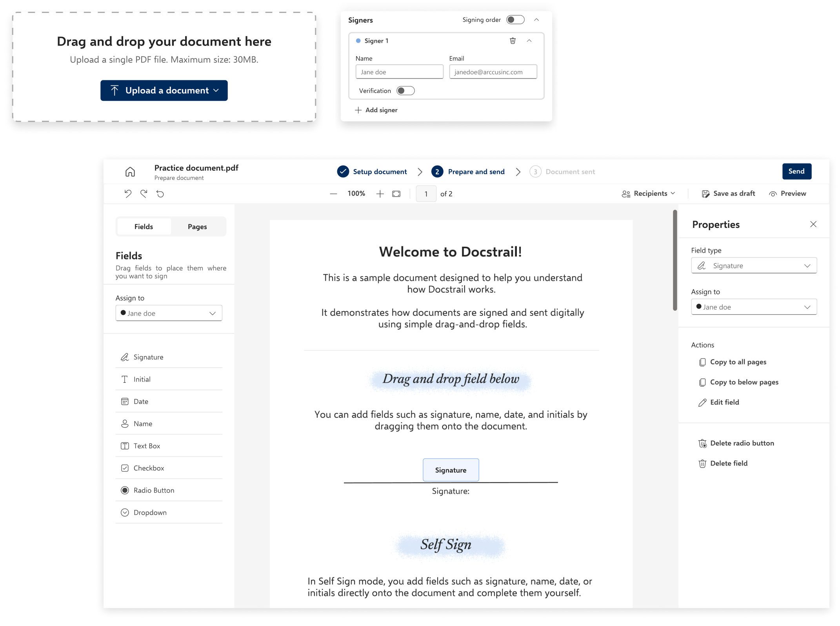Select the Date field in Fields list

pos(169,402)
